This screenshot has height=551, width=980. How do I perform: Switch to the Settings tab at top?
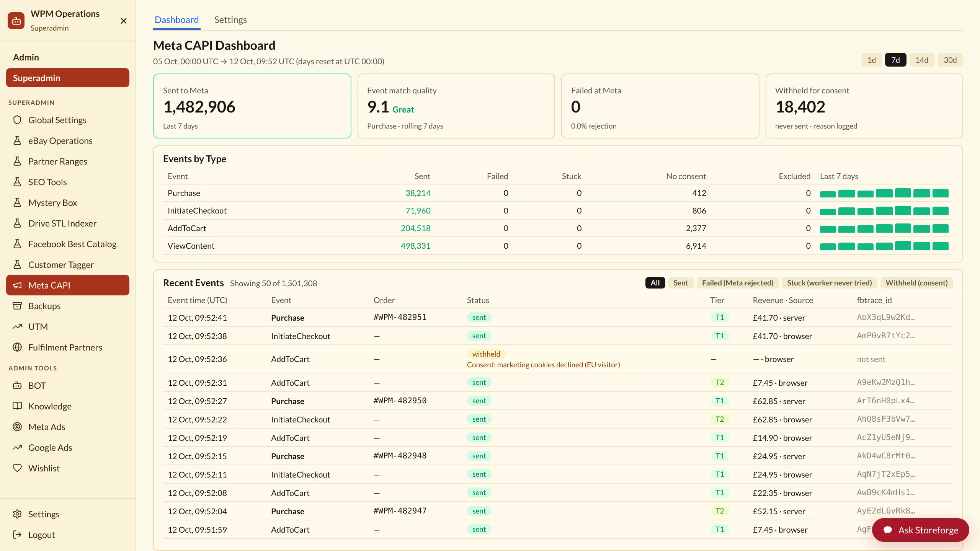[230, 20]
